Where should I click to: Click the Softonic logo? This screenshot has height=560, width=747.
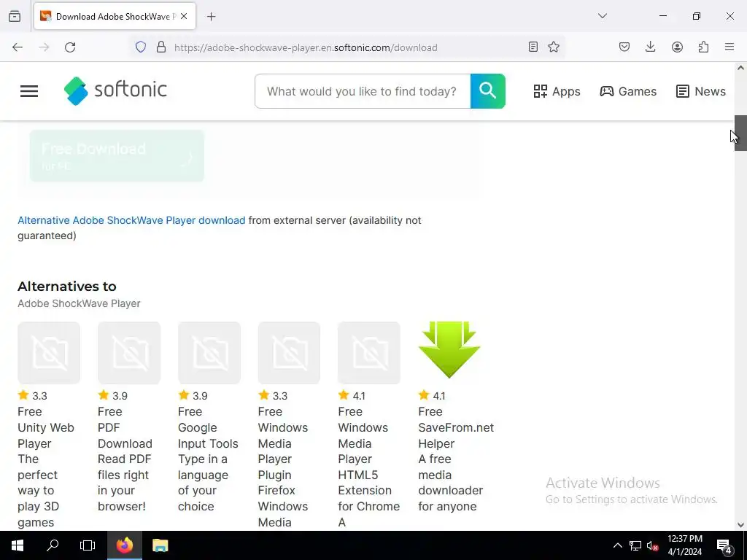pyautogui.click(x=115, y=90)
